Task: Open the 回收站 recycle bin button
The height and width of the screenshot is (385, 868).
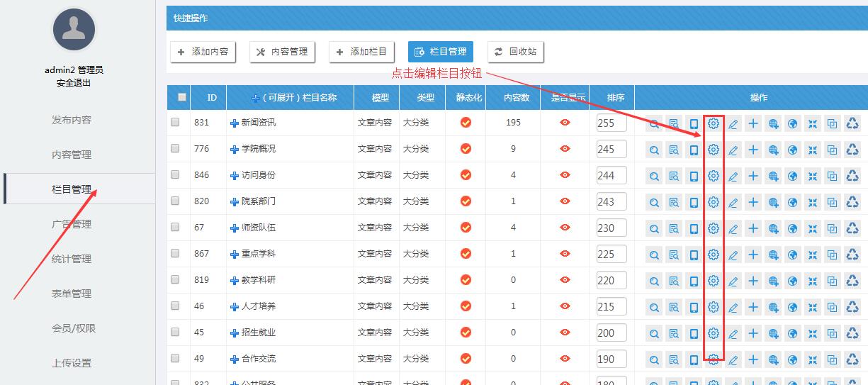Action: pos(515,52)
